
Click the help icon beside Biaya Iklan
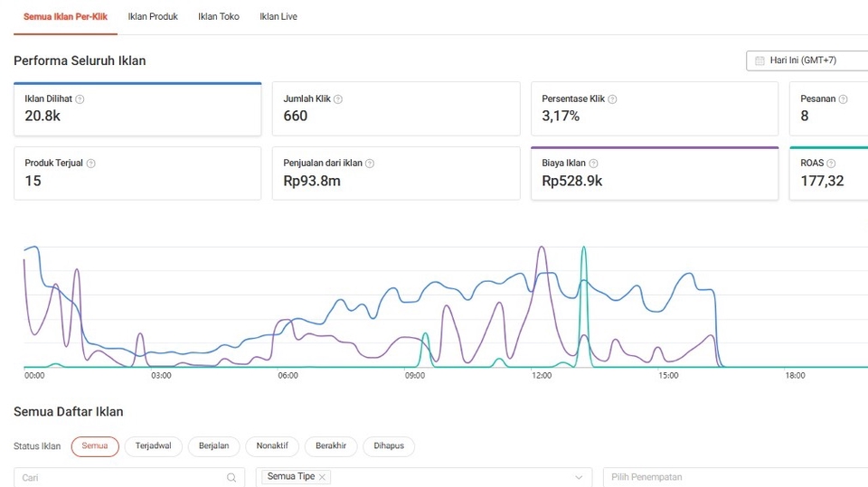[593, 164]
